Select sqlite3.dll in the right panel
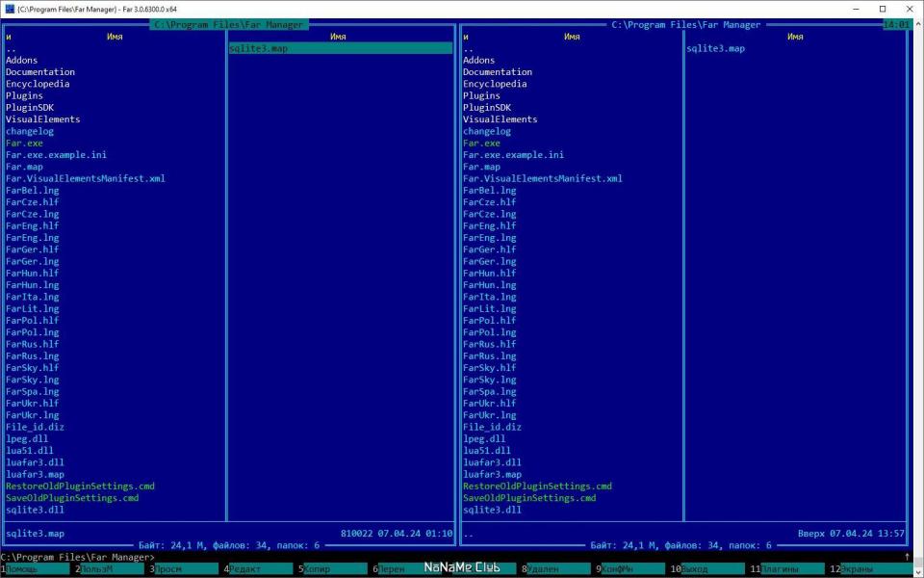This screenshot has height=578, width=924. 492,510
